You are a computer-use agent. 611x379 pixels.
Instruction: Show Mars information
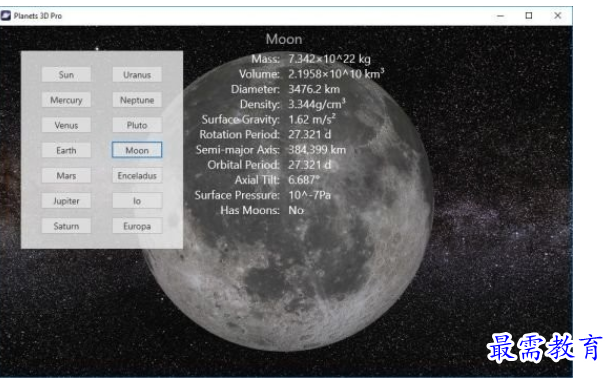click(x=66, y=176)
